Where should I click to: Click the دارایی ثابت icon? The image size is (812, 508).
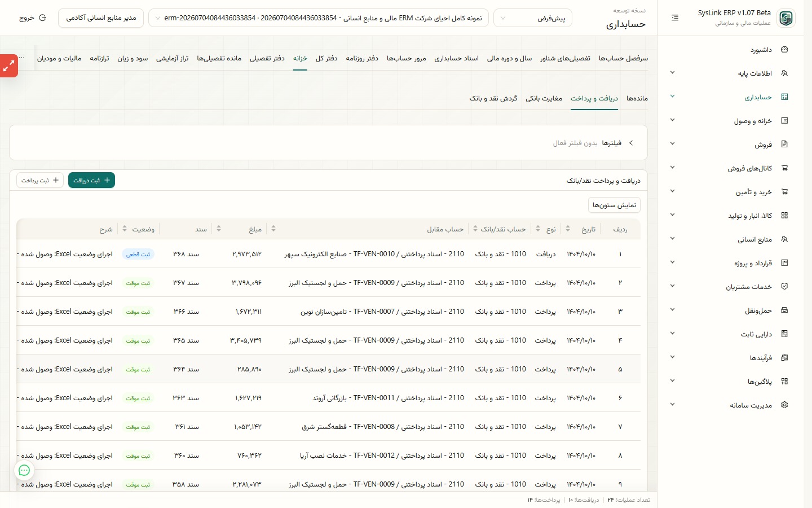pyautogui.click(x=784, y=334)
